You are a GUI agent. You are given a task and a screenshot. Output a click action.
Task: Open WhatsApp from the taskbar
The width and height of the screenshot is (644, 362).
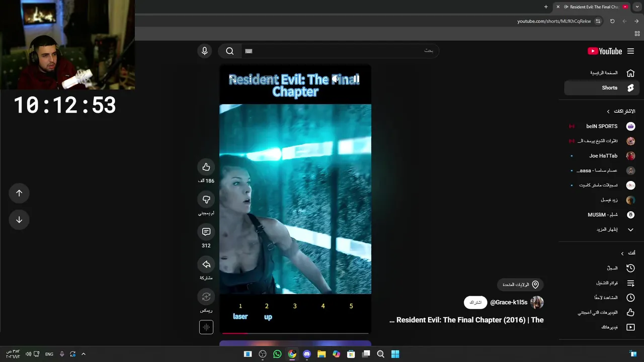[x=277, y=354]
